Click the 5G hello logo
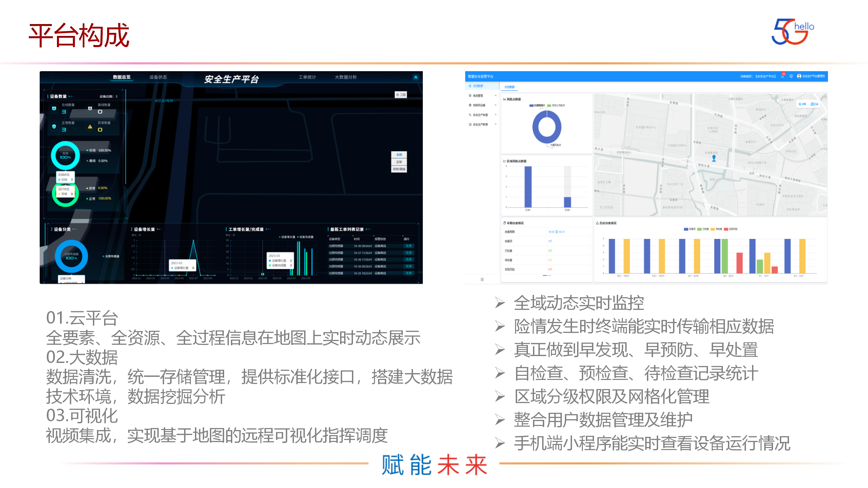This screenshot has height=488, width=868. pyautogui.click(x=792, y=32)
